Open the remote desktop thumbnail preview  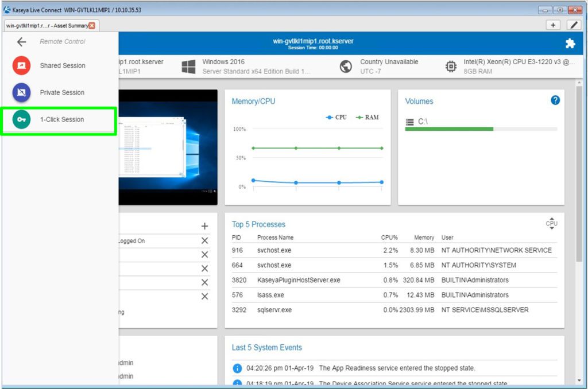(x=168, y=147)
